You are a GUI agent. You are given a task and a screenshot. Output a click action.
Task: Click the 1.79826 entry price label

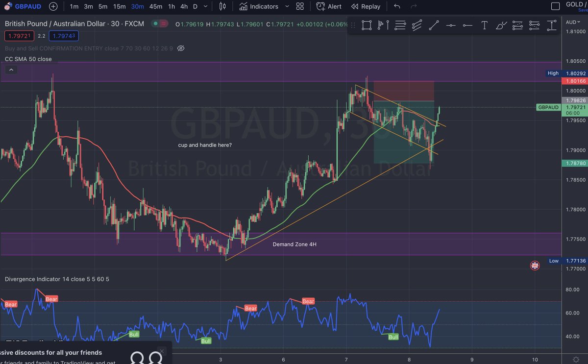point(576,100)
